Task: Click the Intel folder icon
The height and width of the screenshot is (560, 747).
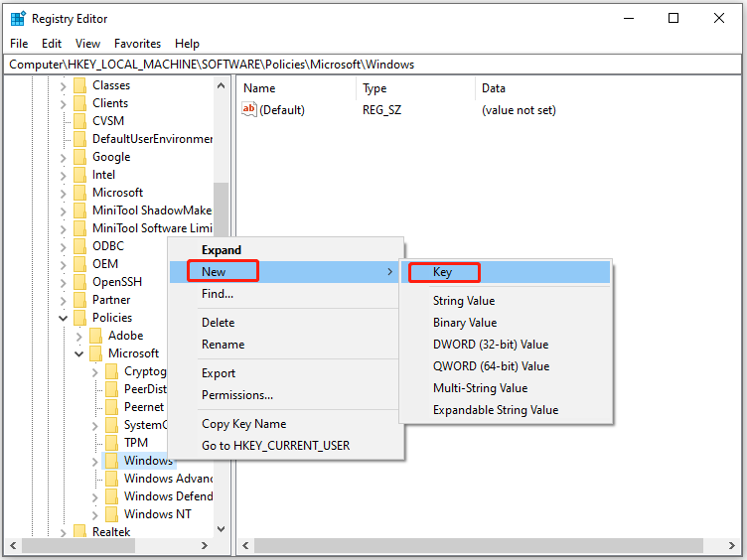Action: click(x=80, y=175)
